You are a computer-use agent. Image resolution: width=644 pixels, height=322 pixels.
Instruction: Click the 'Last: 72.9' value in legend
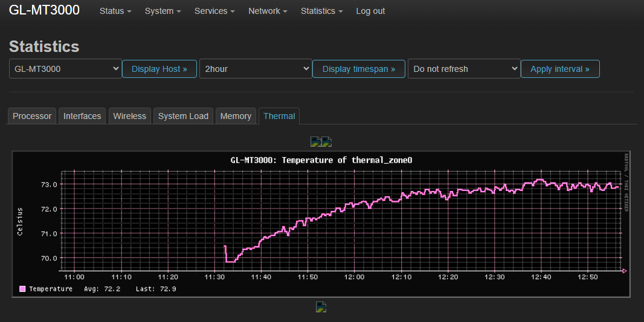pos(156,289)
